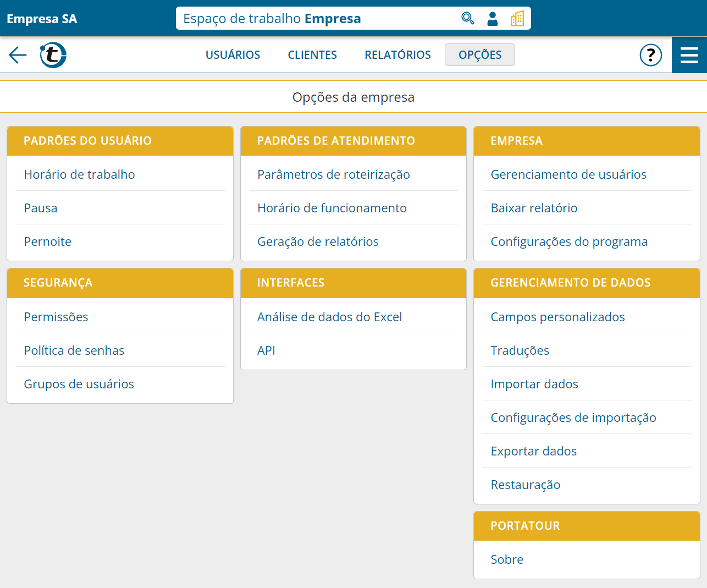
Task: Click Exportar dados
Action: 587,451
